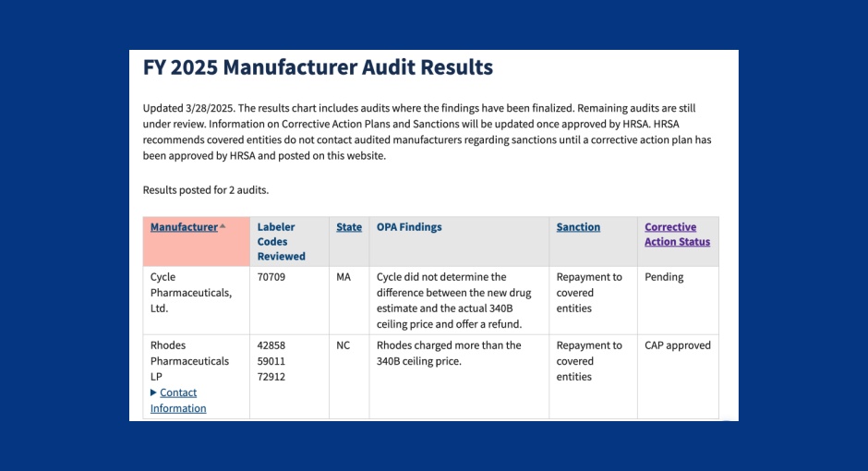The height and width of the screenshot is (471, 868).
Task: Click the Updated 3/28/2025 paragraph
Action: [x=427, y=132]
